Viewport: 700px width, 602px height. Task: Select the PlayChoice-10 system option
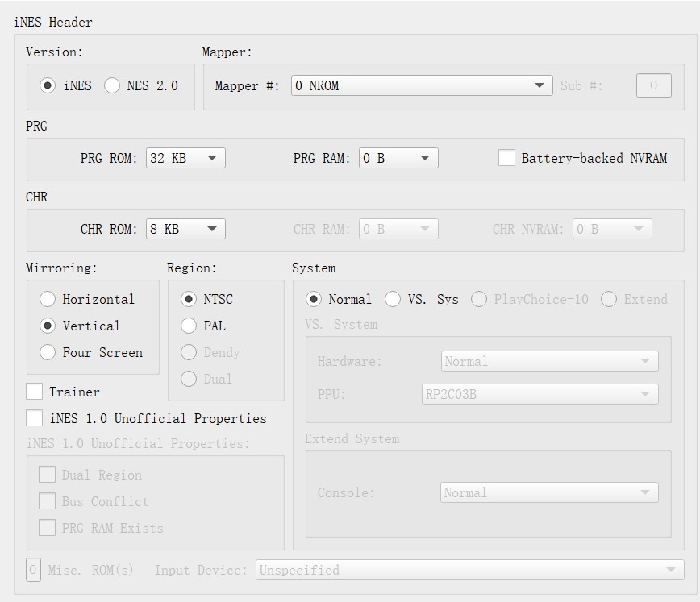[x=478, y=299]
